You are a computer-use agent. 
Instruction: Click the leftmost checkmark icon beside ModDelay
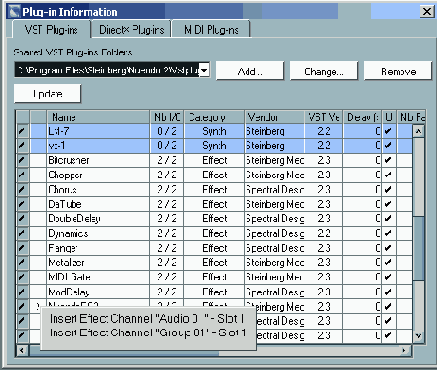(22, 292)
